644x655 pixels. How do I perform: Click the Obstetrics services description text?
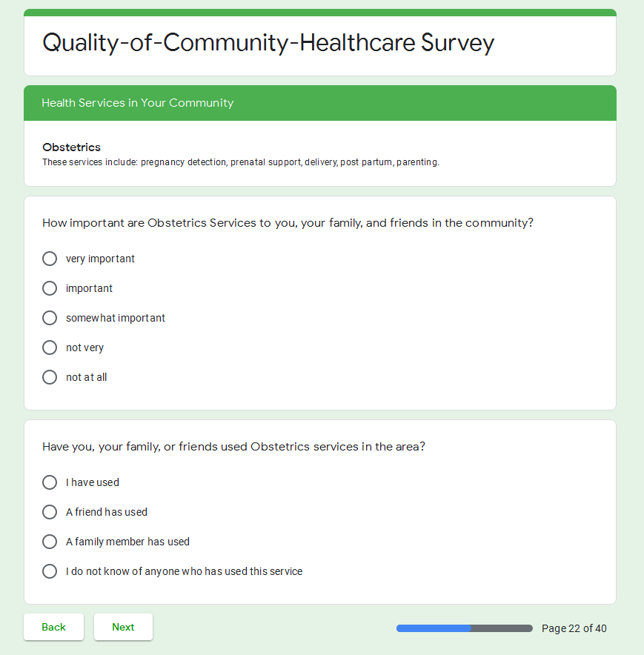click(240, 162)
